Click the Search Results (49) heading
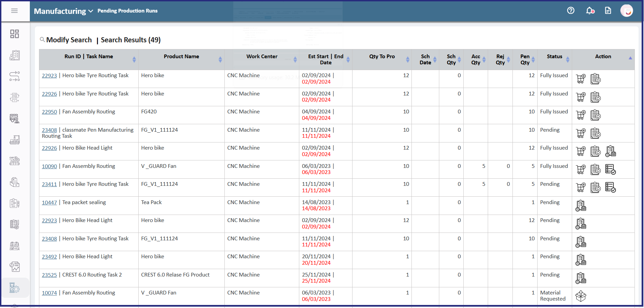 tap(130, 40)
